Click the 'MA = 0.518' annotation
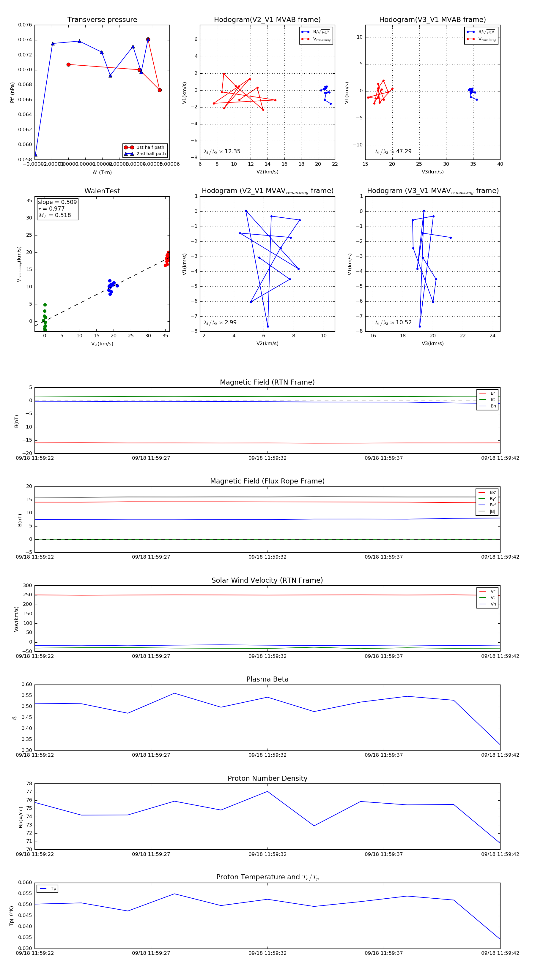The width and height of the screenshot is (535, 980). click(x=54, y=215)
